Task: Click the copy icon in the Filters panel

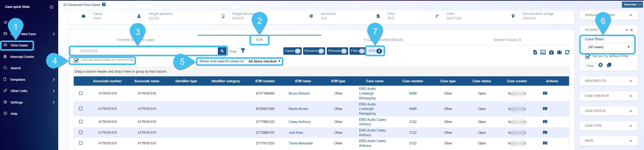Action: (609, 65)
